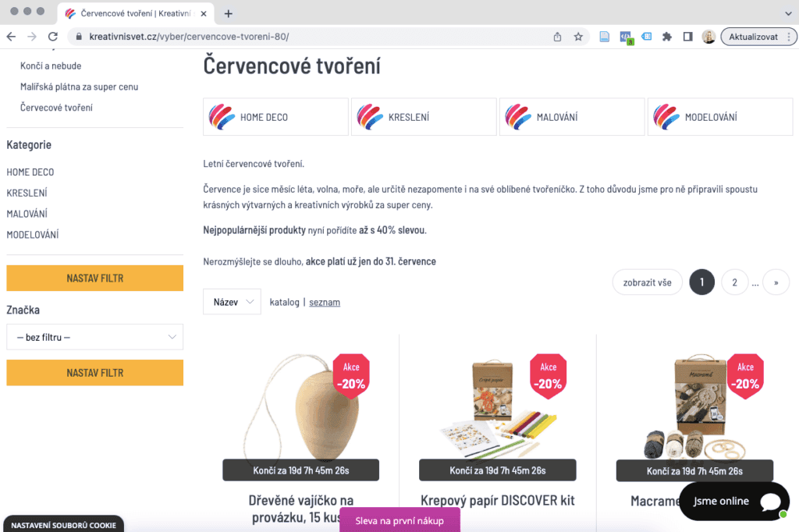Go to page 2 of the results
This screenshot has height=532, width=799.
tap(734, 282)
